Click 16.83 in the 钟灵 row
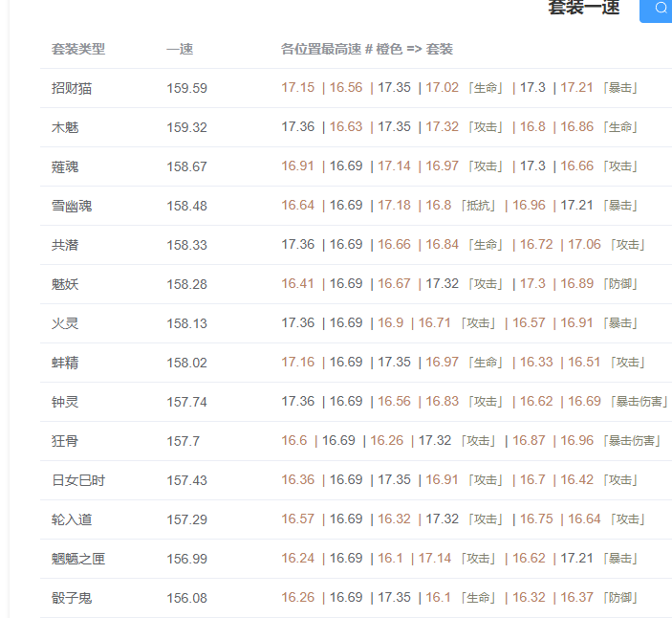 pos(442,402)
